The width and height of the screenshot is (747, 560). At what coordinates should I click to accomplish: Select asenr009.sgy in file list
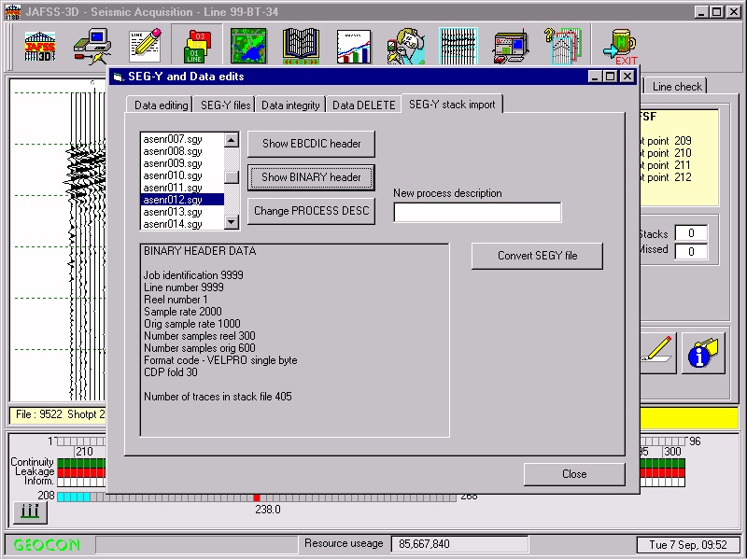(182, 163)
